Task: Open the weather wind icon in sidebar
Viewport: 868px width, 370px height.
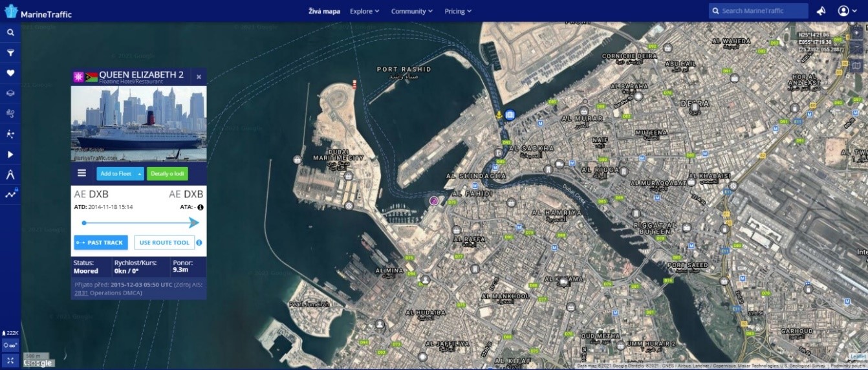Action: (10, 113)
